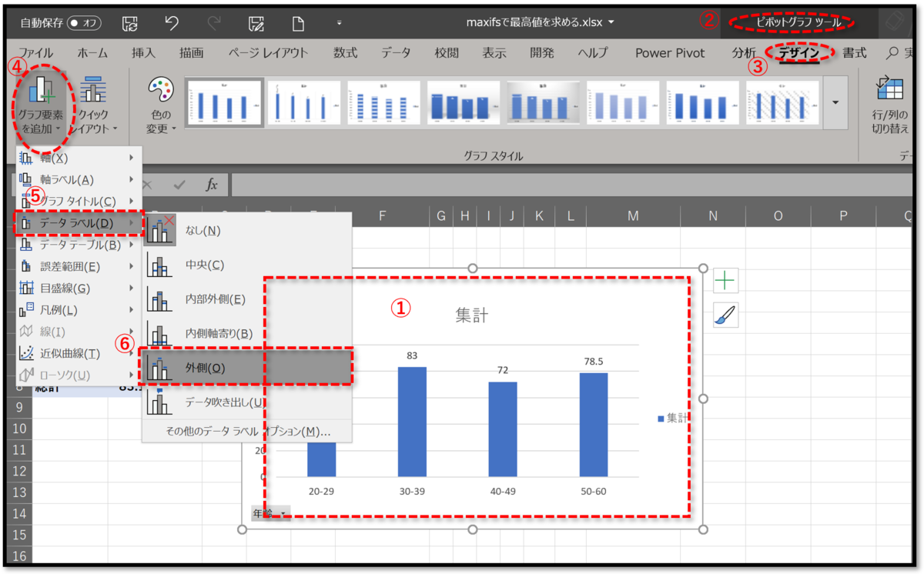Switch to the Power Pivot tab
The width and height of the screenshot is (924, 574).
pos(670,53)
